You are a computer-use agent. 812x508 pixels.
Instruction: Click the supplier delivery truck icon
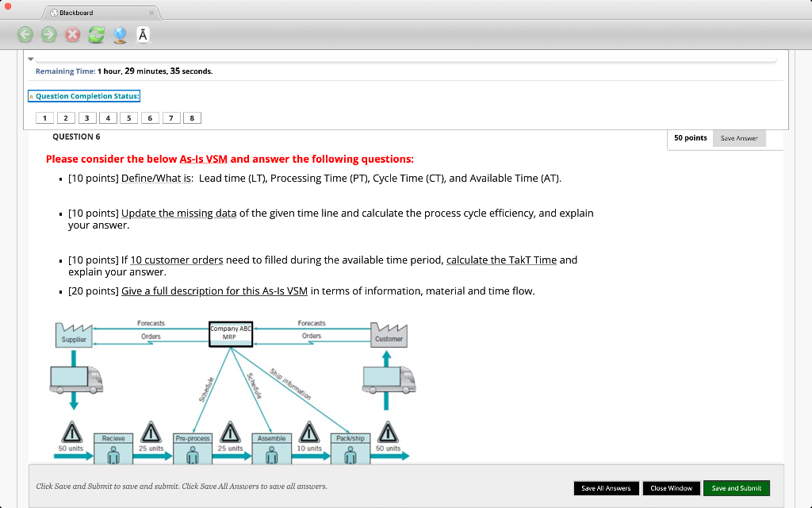pos(75,379)
